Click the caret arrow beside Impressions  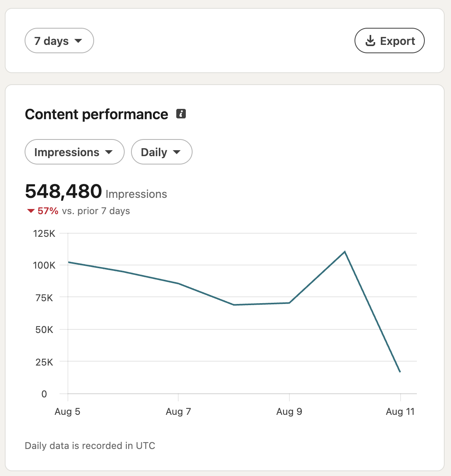tap(109, 152)
